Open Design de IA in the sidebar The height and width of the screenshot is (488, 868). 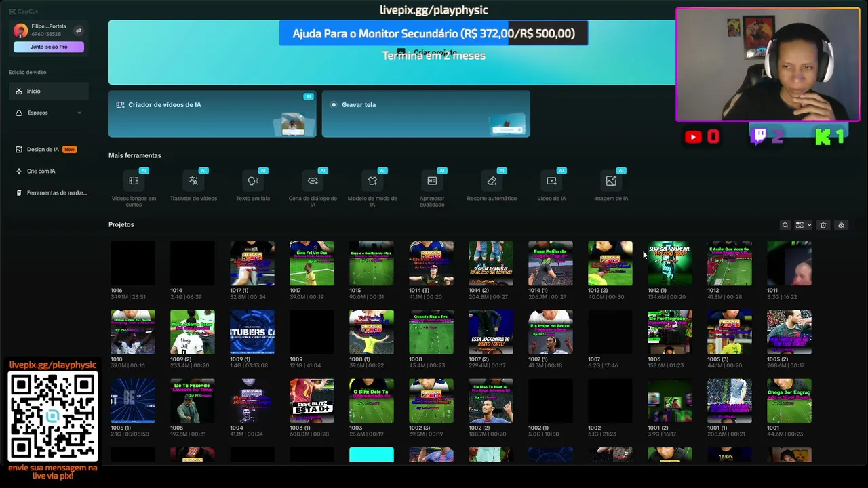(49, 149)
